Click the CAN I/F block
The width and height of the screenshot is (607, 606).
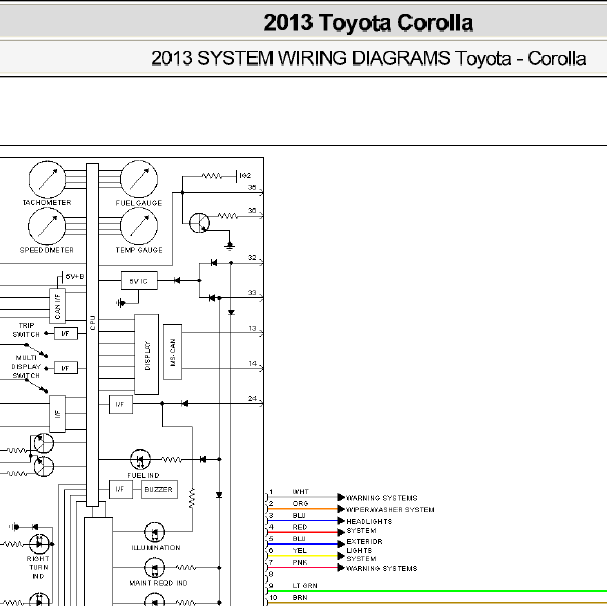click(57, 306)
